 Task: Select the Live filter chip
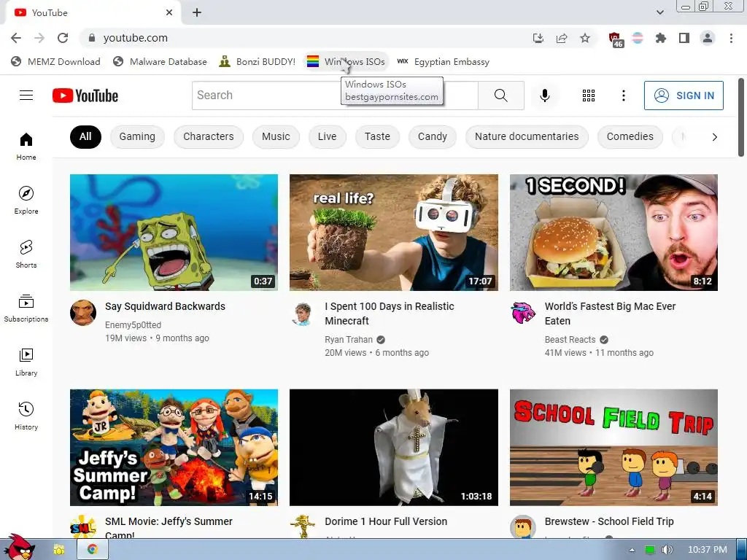click(327, 136)
